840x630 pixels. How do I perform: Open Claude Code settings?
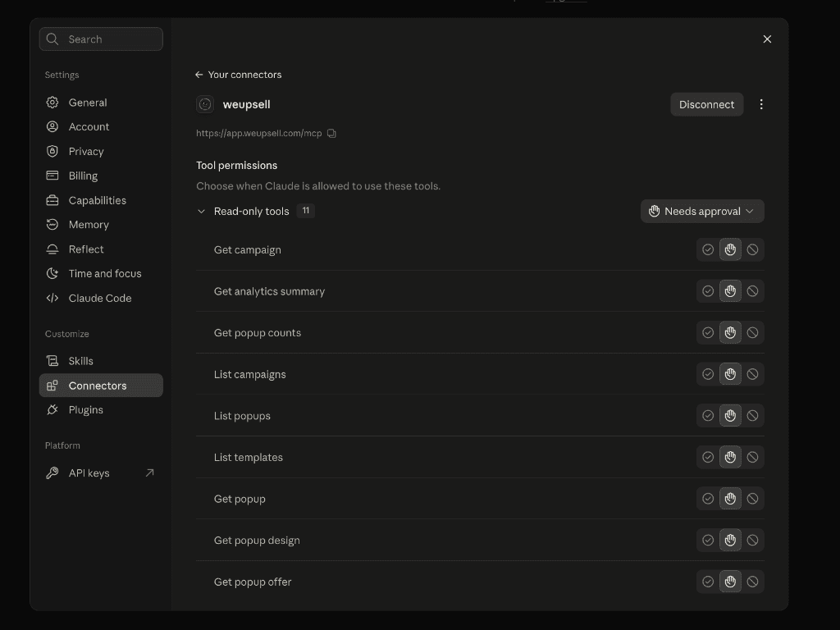(101, 298)
